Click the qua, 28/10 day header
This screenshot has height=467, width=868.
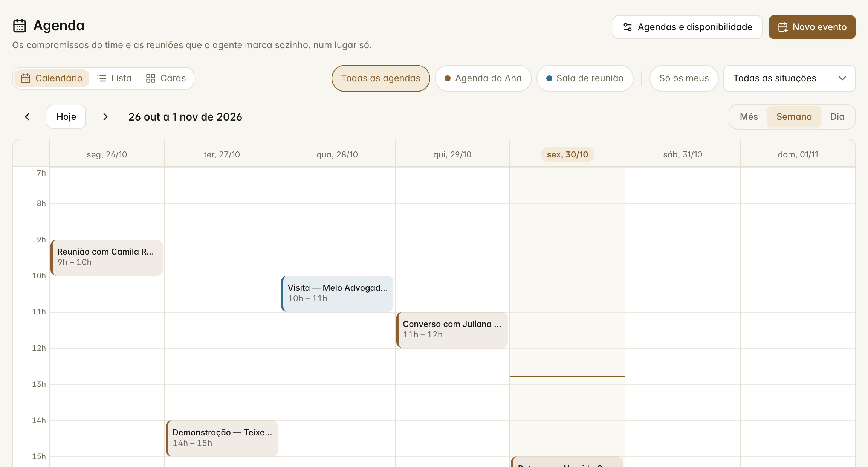pos(337,154)
